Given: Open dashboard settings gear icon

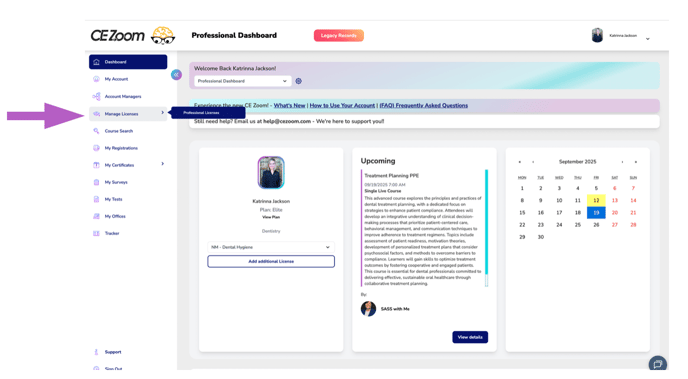Looking at the screenshot, I should [x=298, y=81].
